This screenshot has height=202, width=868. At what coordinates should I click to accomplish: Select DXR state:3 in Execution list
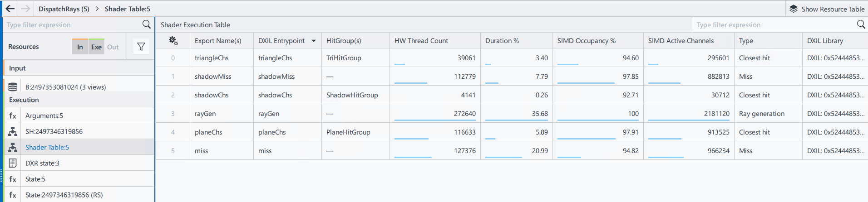coord(79,163)
